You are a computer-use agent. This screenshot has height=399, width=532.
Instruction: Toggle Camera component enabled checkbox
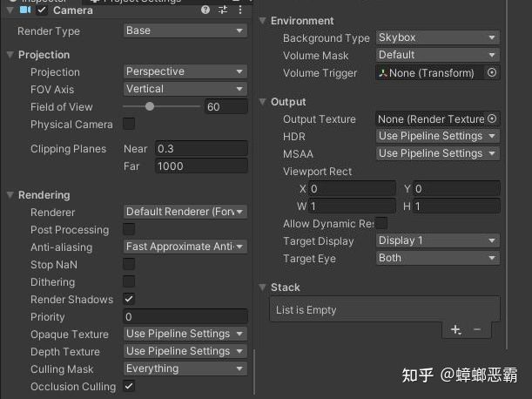coord(42,10)
